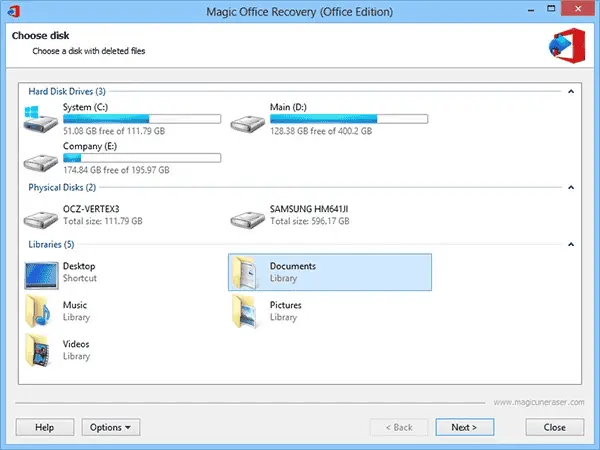Click the 'SAMSUNG HM641JI' name text
Screen dimensions: 600x450
309,209
